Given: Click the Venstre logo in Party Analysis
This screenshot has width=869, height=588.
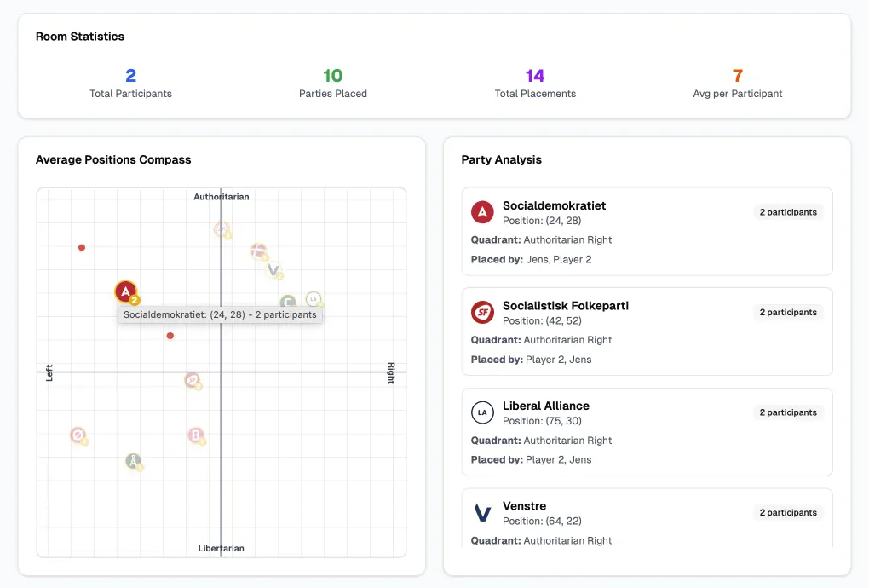Looking at the screenshot, I should [482, 513].
